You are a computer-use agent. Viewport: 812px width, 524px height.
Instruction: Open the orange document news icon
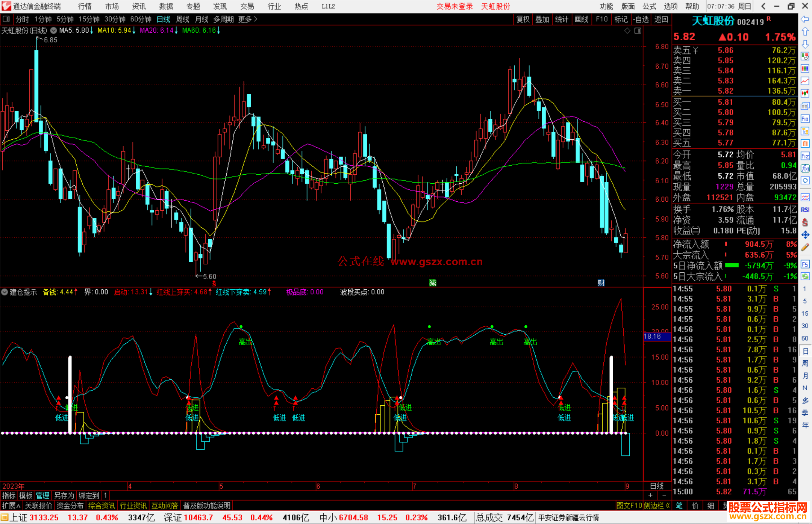(x=805, y=143)
